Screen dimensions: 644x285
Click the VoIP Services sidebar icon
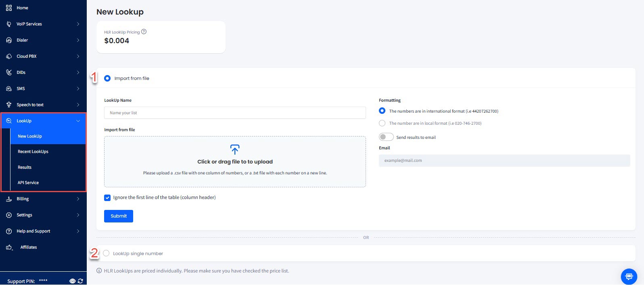point(9,24)
